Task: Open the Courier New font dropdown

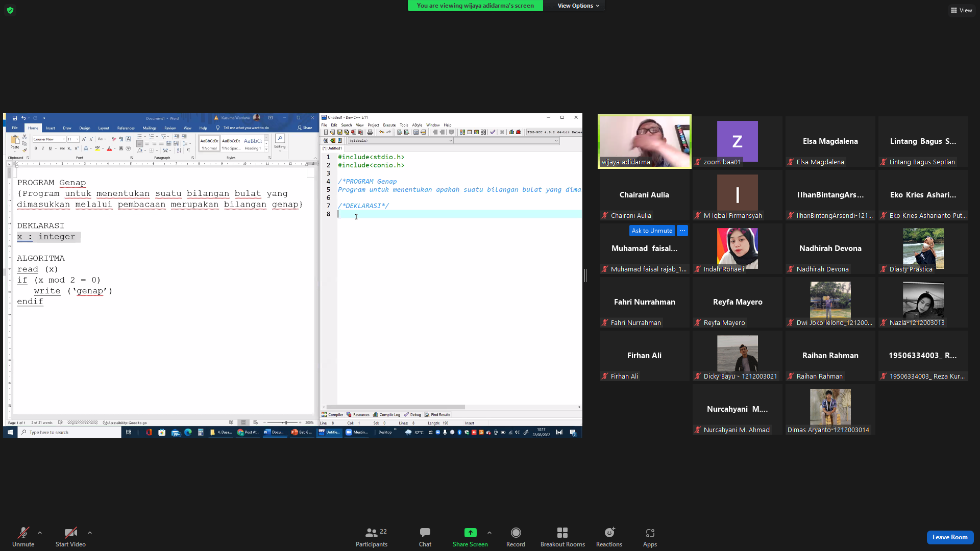Action: click(x=63, y=139)
